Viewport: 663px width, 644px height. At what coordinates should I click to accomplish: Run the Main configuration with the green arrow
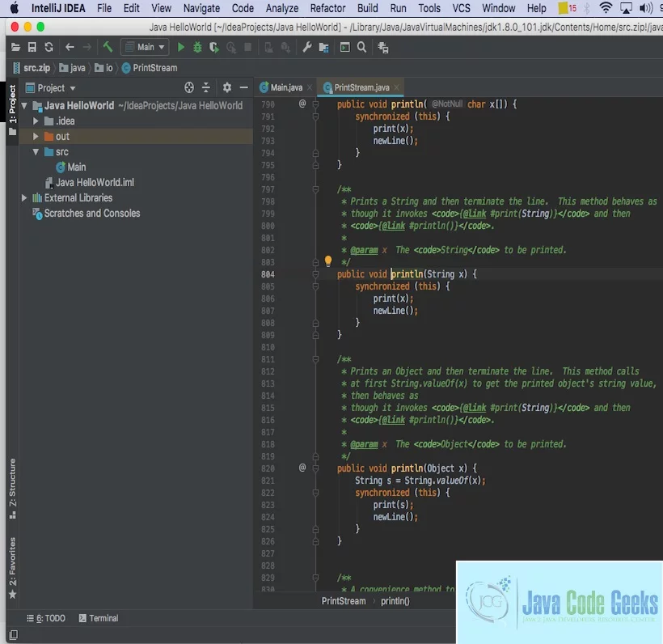(x=181, y=47)
